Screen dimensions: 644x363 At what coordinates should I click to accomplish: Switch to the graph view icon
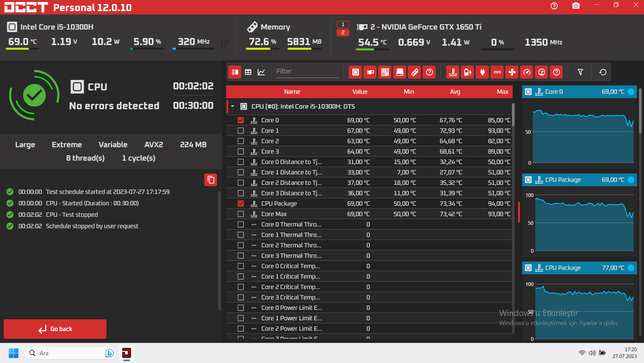click(261, 72)
